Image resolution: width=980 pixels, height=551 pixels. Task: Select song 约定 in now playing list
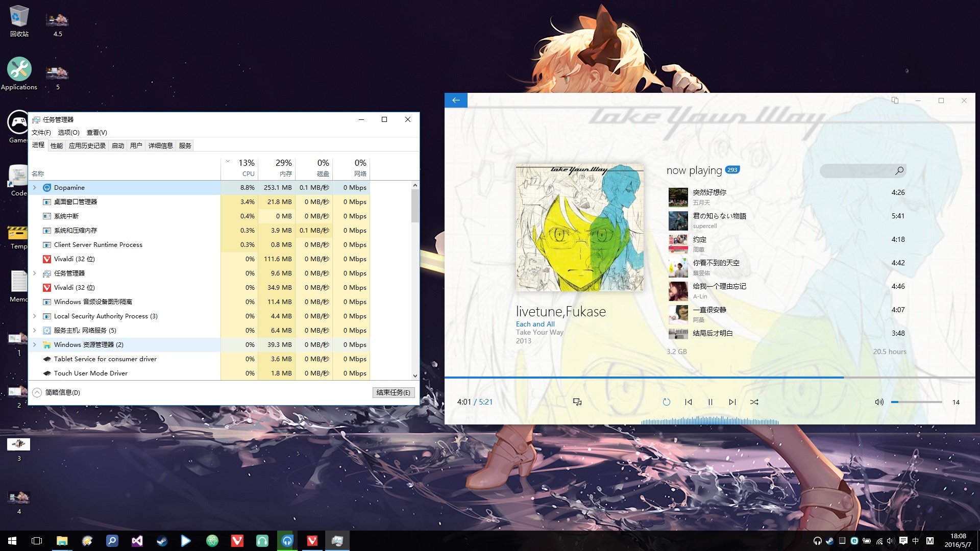point(699,240)
